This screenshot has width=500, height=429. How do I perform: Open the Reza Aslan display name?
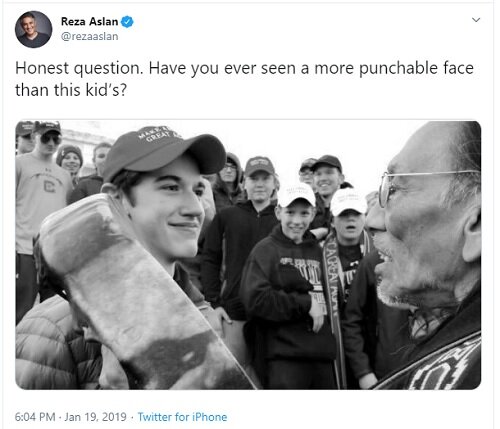coord(89,22)
